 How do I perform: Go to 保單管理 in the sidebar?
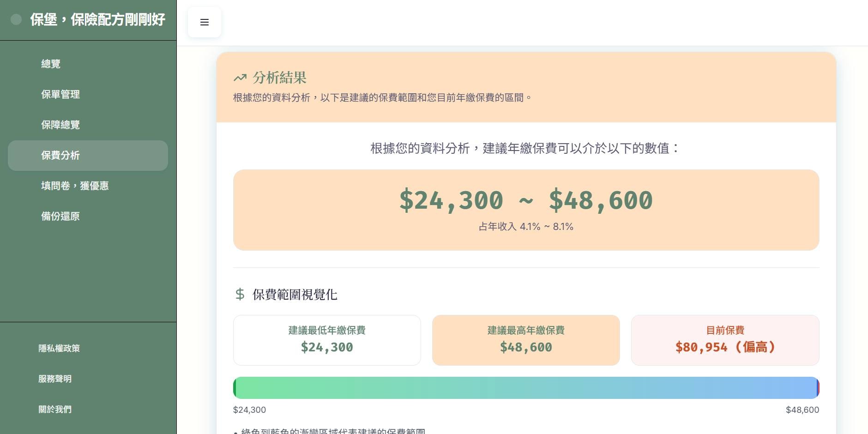coord(60,94)
